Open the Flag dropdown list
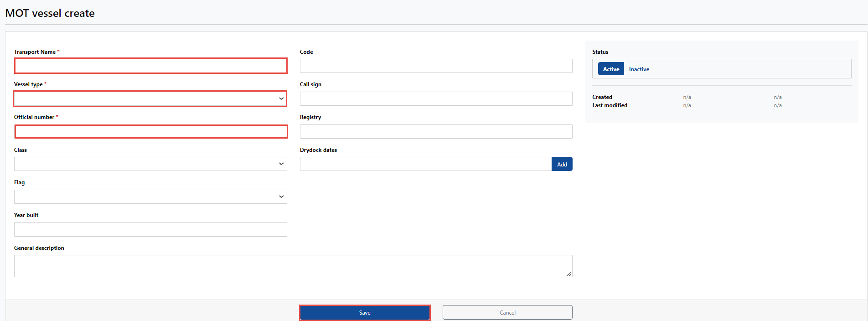 click(150, 197)
